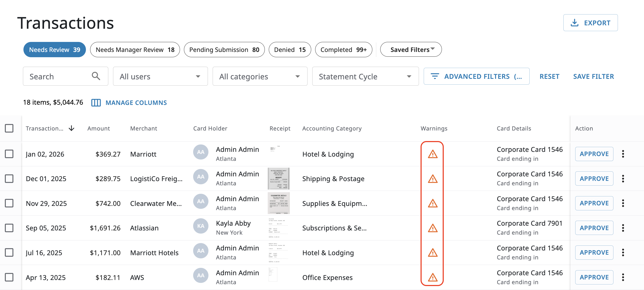This screenshot has height=290, width=644.
Task: Open more options for LogistiCo Freight row
Action: [623, 179]
